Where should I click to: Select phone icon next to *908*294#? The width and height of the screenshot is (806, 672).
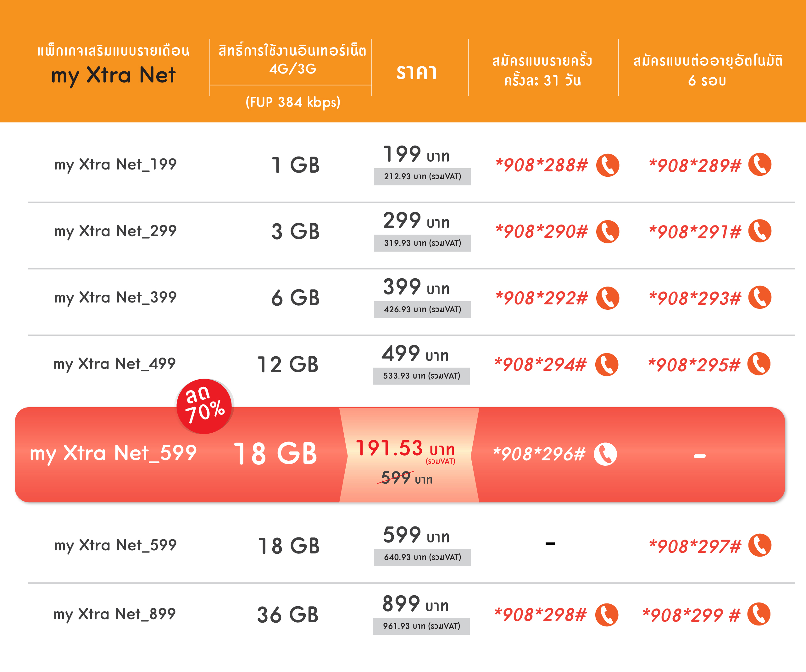(x=607, y=364)
